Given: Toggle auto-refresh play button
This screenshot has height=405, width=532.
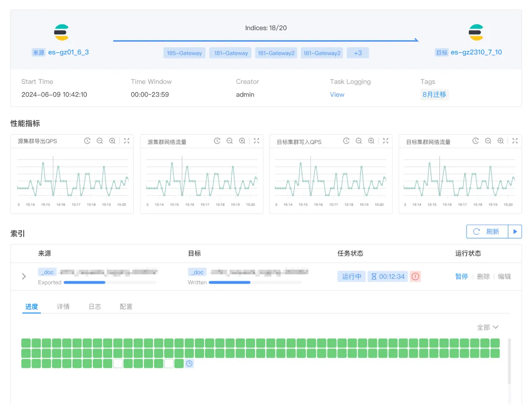Looking at the screenshot, I should click(515, 232).
